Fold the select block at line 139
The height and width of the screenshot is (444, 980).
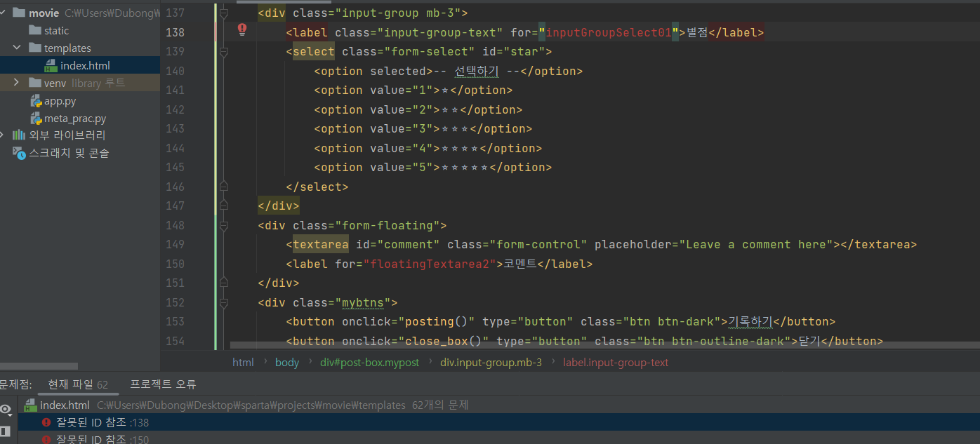pyautogui.click(x=224, y=51)
